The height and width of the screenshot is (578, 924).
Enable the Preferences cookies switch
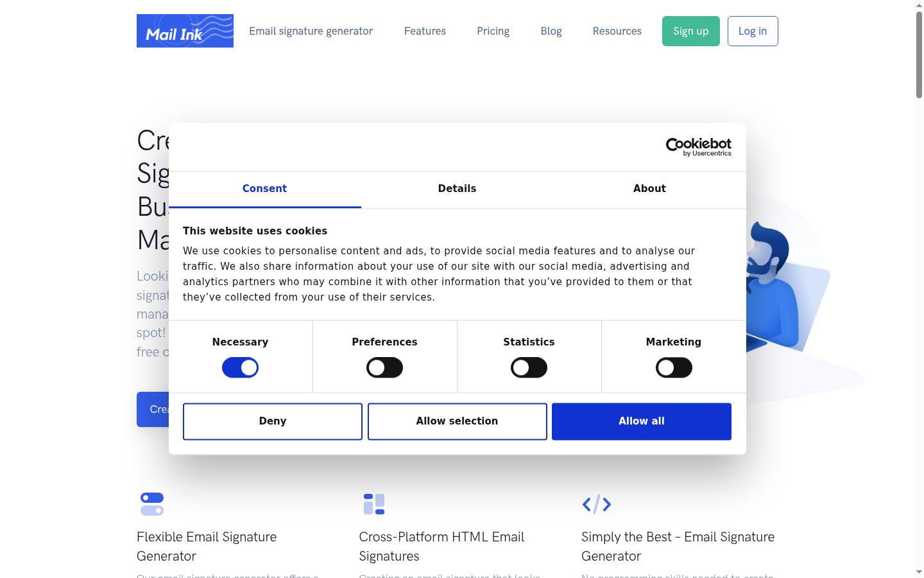384,368
